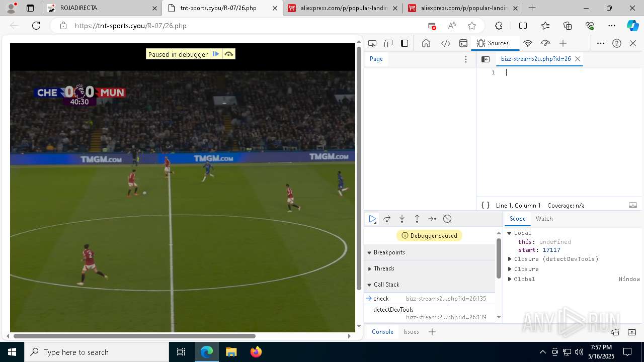Click the debugger sidebar vertical scrollbar
644x362 pixels.
(x=499, y=259)
